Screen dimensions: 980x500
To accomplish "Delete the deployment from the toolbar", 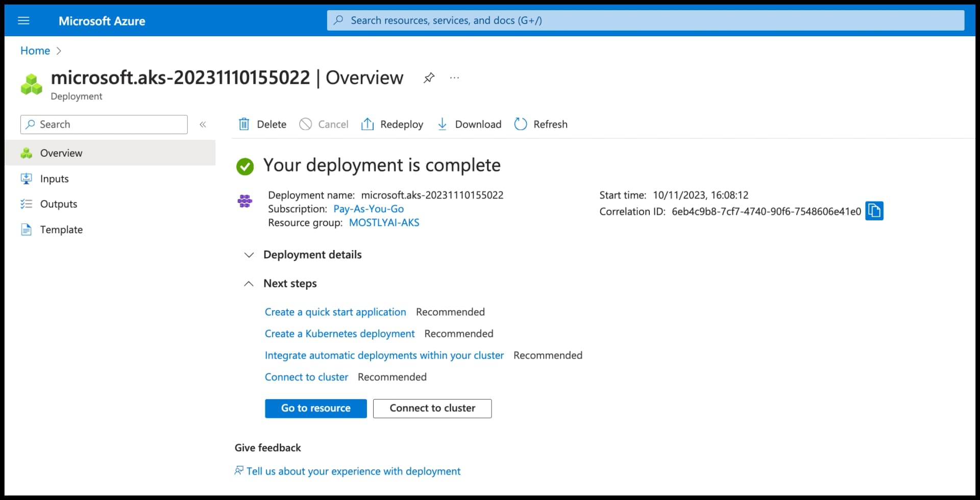I will (x=262, y=123).
